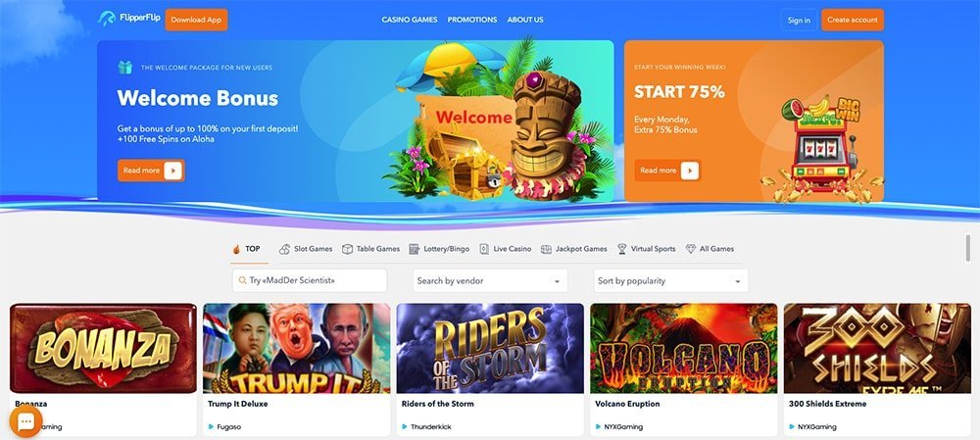This screenshot has height=440, width=980.
Task: Open the Riders of the Storm thumbnail
Action: [x=490, y=348]
